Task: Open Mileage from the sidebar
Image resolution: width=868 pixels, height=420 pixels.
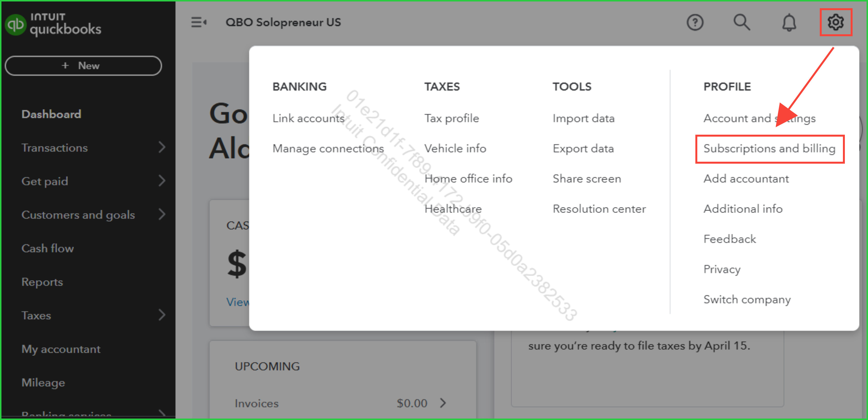Action: pyautogui.click(x=43, y=383)
